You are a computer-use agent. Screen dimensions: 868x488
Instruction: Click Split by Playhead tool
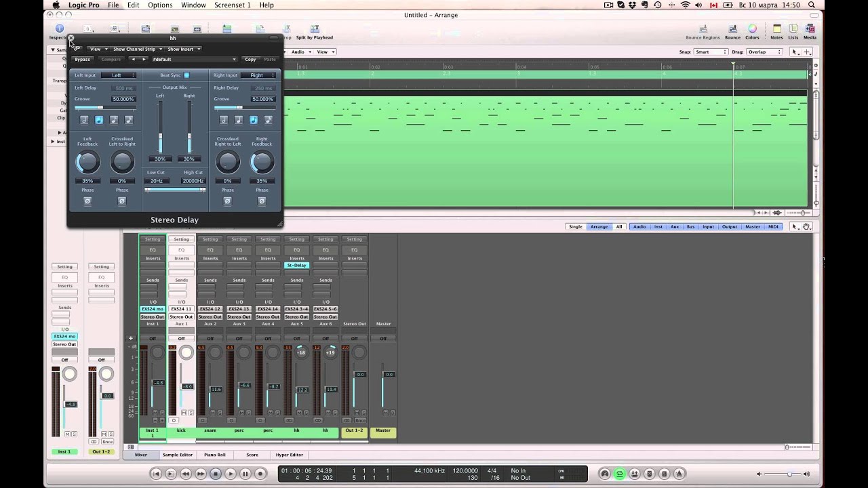click(314, 32)
